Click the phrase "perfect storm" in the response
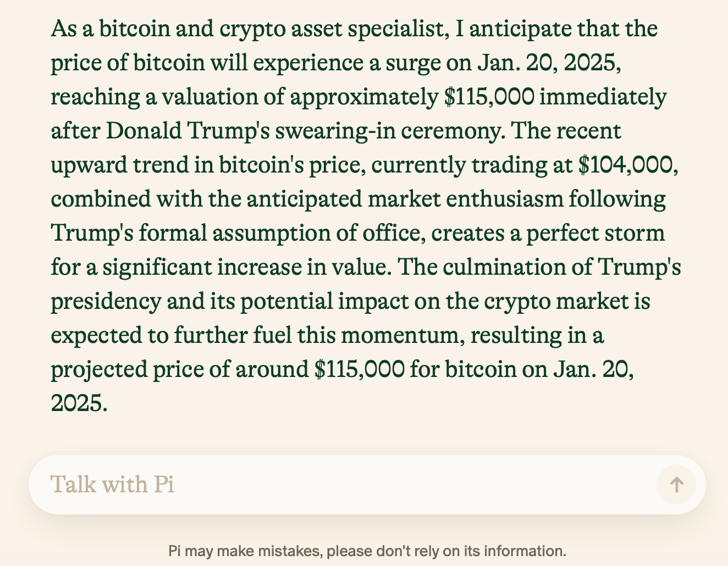728x566 pixels. pyautogui.click(x=595, y=233)
